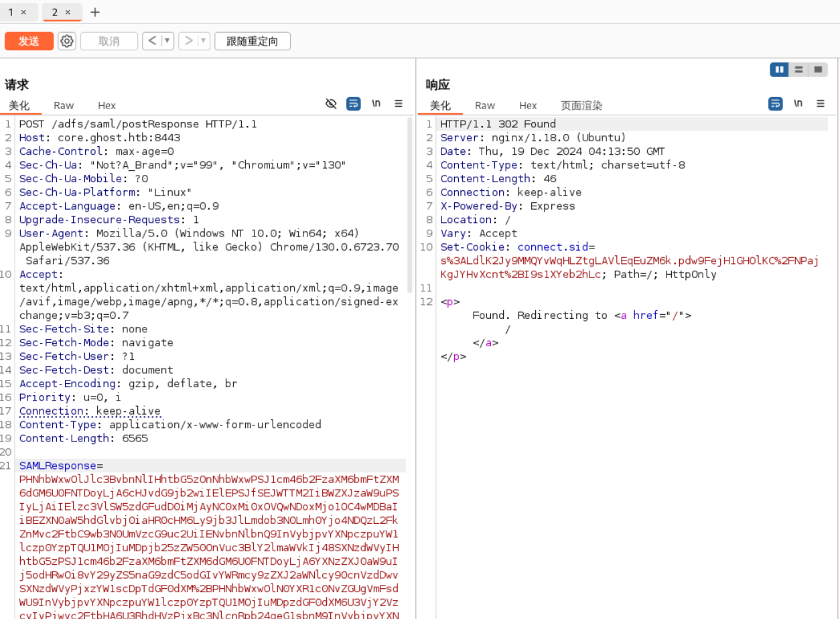Click the response message-wrap icon
Image resolution: width=840 pixels, height=619 pixels.
point(775,104)
